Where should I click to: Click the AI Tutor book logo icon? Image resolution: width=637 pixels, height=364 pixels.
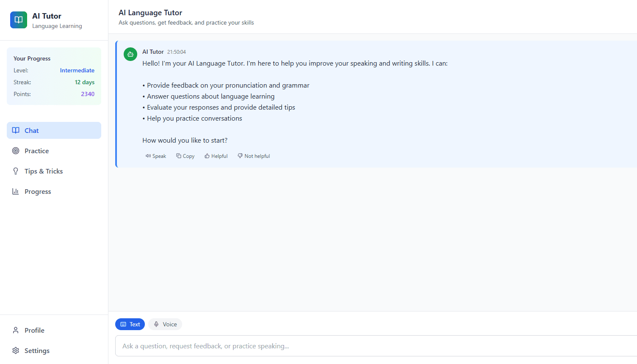pos(19,20)
